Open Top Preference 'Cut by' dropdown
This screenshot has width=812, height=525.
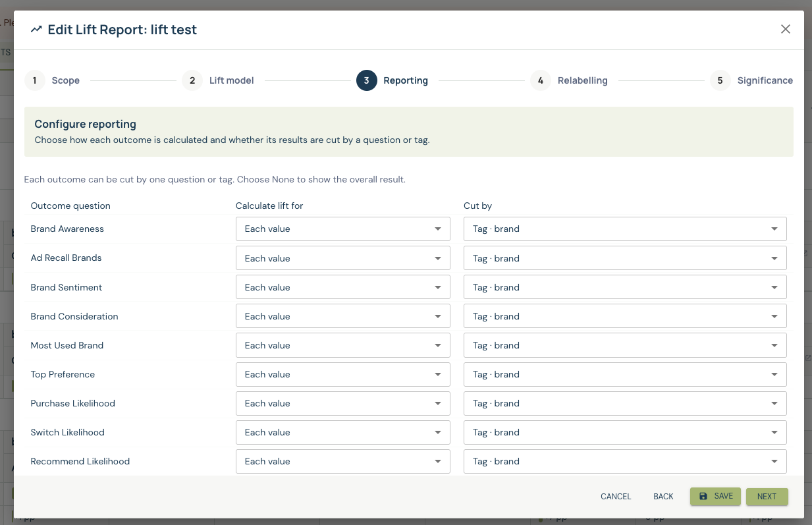pos(625,374)
